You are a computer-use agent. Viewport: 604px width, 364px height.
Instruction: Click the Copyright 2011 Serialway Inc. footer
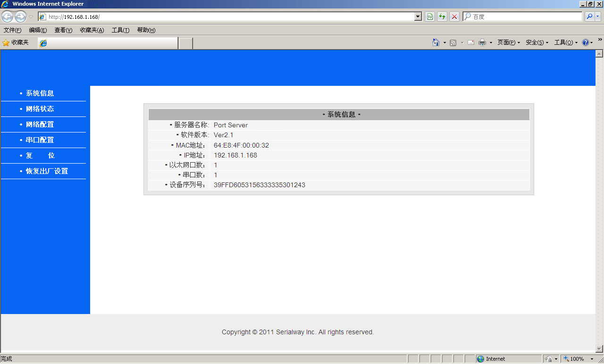[x=298, y=332]
